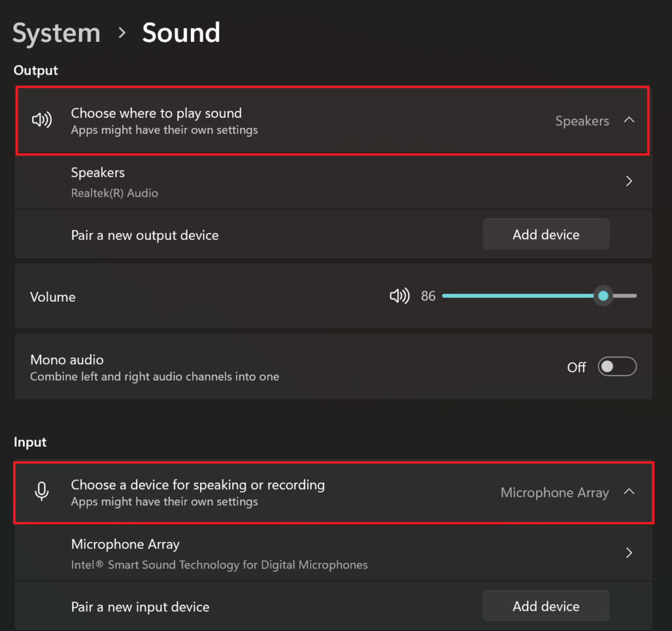Add a new output device

[x=545, y=234]
